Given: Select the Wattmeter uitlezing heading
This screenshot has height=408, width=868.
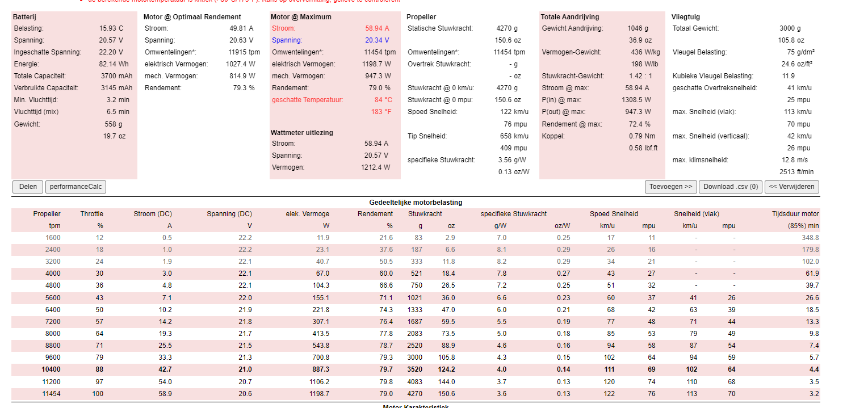Looking at the screenshot, I should point(302,133).
